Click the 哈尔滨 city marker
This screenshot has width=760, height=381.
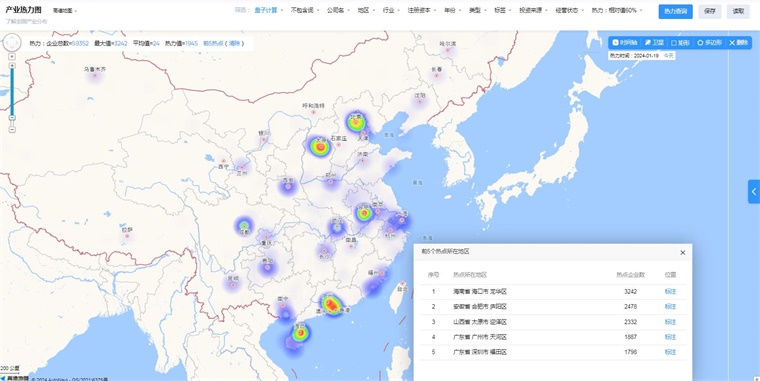pos(447,50)
